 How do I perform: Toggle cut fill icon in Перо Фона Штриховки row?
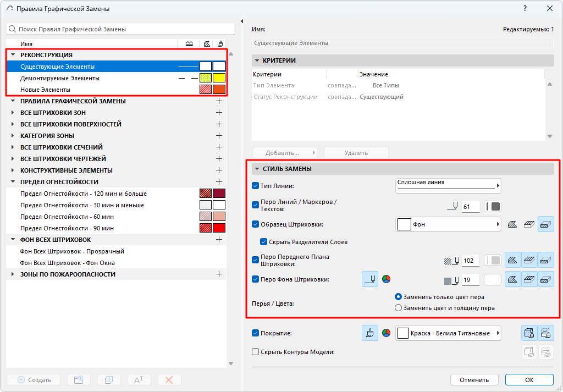pyautogui.click(x=546, y=279)
